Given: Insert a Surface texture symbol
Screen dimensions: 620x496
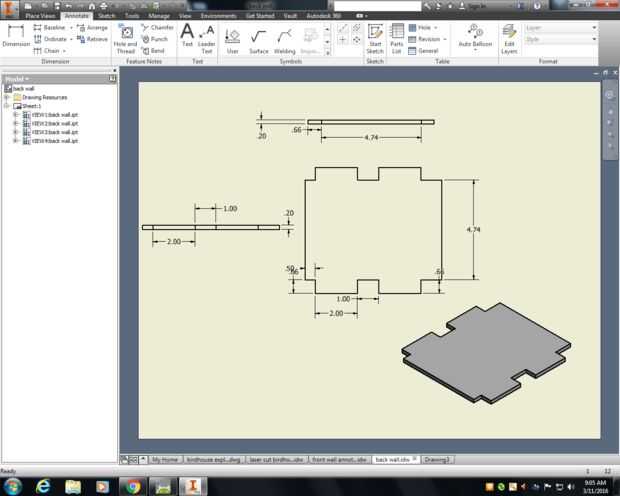Looking at the screenshot, I should point(259,41).
